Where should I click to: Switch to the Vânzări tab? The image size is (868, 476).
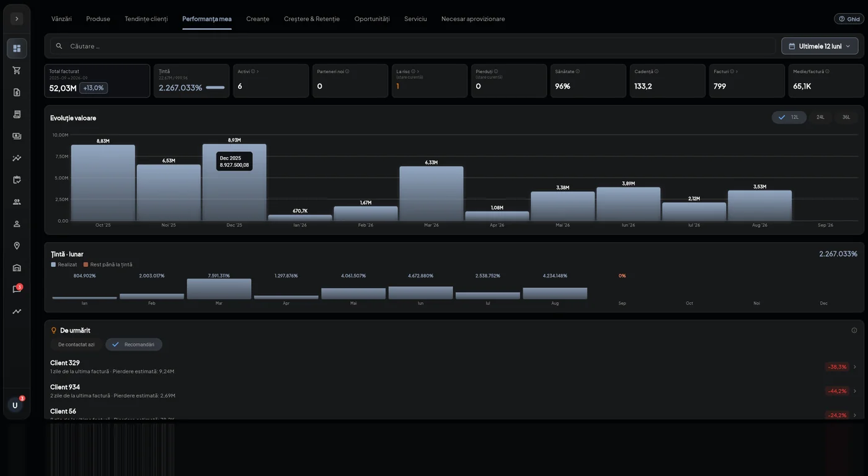[x=61, y=19]
